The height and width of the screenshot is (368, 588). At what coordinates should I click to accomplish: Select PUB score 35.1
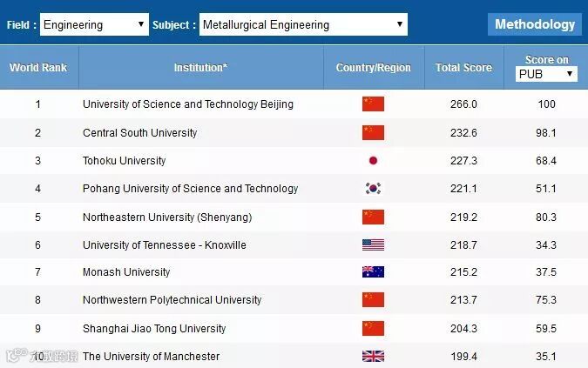click(546, 357)
